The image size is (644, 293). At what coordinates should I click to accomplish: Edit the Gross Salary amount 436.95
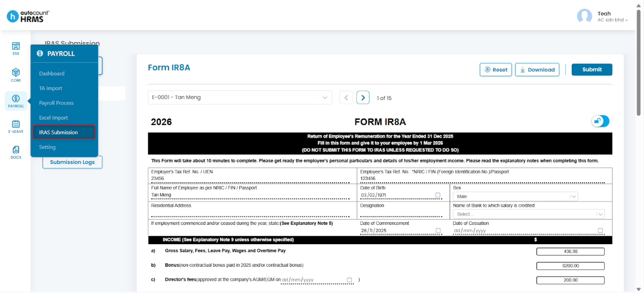570,251
